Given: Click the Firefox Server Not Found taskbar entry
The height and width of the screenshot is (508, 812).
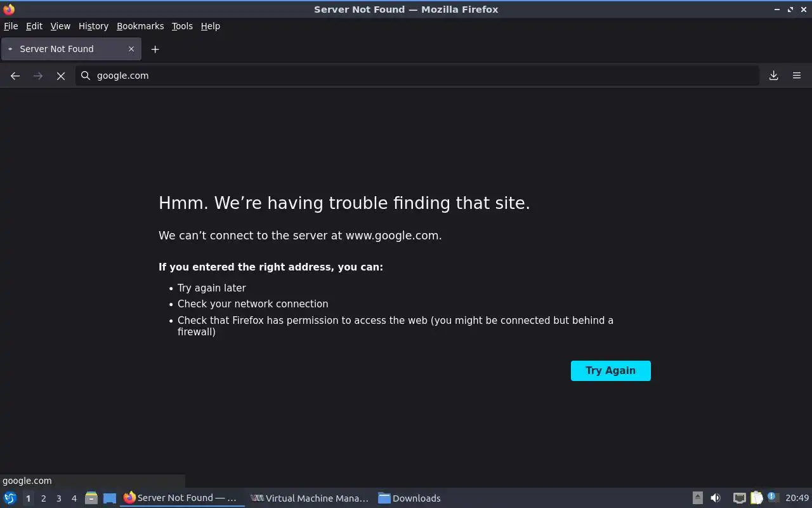Looking at the screenshot, I should pos(183,498).
